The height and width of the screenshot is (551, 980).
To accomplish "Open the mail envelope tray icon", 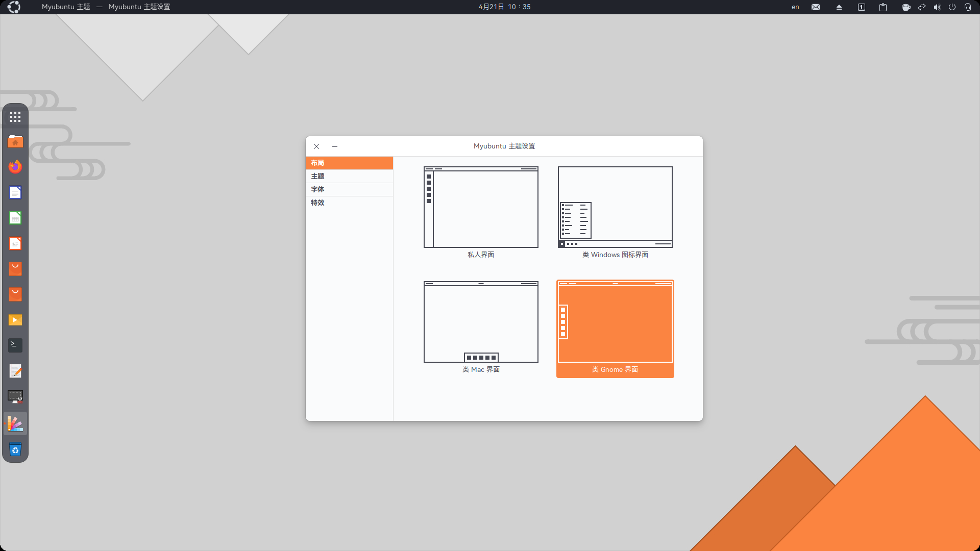I will coord(816,7).
